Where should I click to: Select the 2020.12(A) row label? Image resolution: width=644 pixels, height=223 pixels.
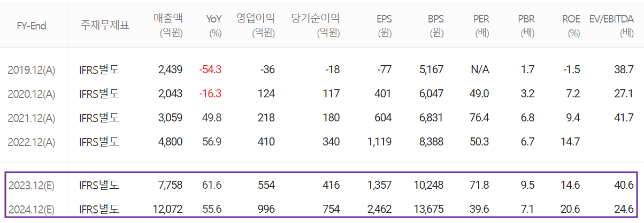(x=32, y=94)
